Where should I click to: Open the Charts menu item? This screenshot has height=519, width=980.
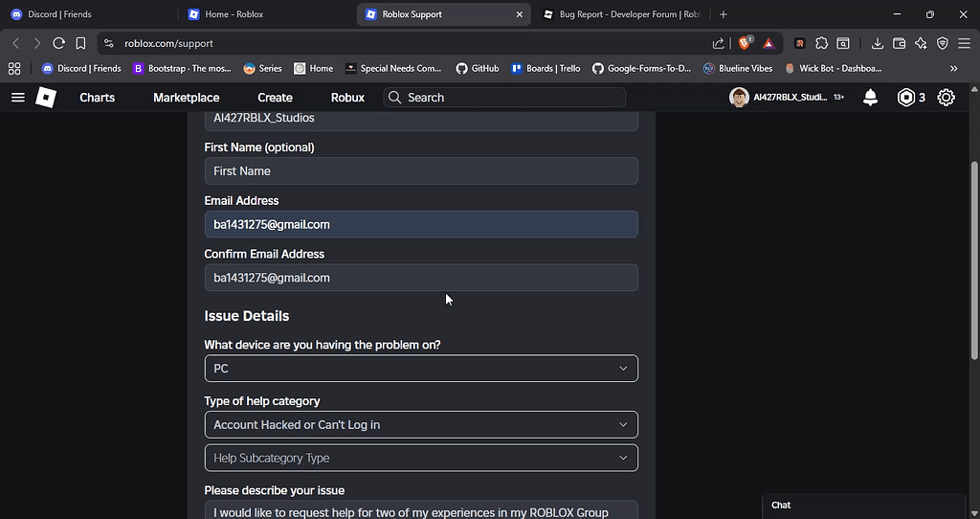(x=97, y=98)
